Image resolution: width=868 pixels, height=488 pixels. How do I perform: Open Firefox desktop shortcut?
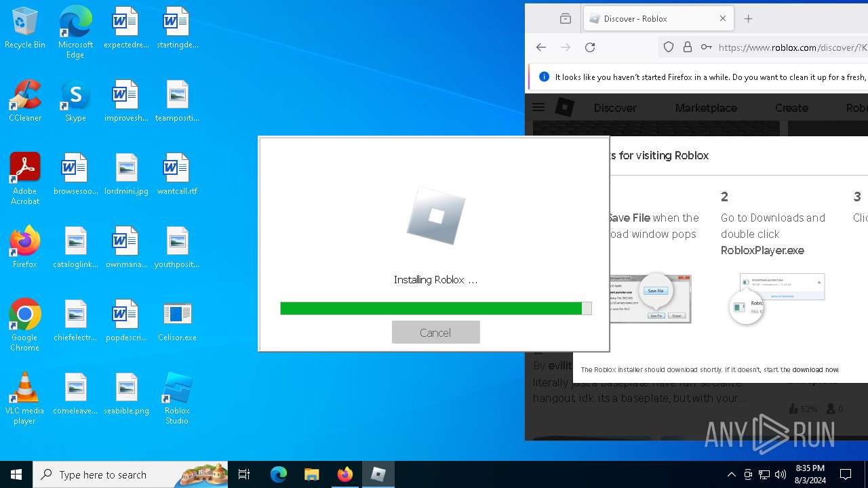[x=25, y=247]
